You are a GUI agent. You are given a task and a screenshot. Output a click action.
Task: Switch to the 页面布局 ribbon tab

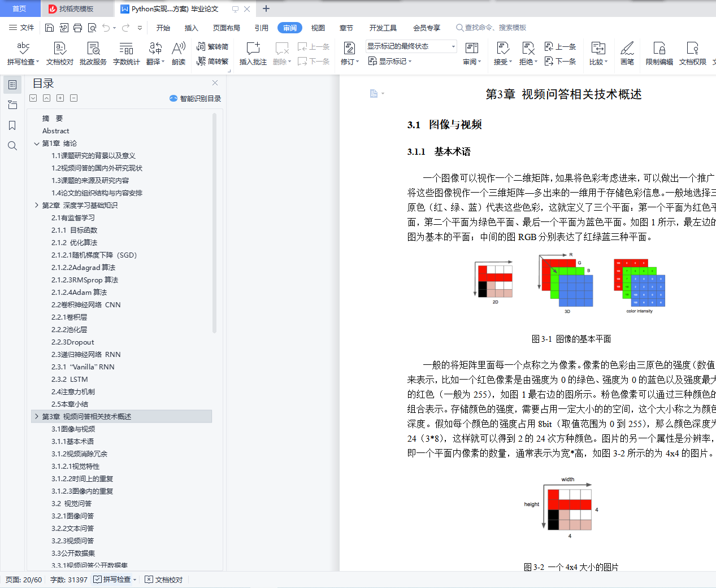pos(227,28)
